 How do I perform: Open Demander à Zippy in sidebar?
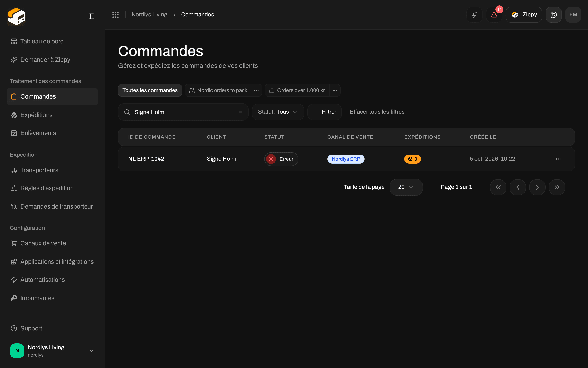pyautogui.click(x=52, y=60)
